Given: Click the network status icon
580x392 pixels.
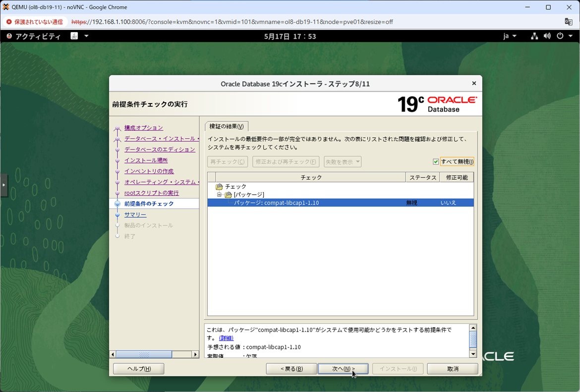Looking at the screenshot, I should coord(534,36).
